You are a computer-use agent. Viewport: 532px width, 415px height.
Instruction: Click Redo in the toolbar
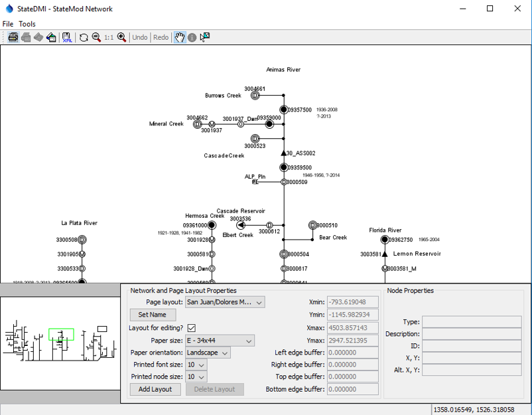(x=161, y=37)
